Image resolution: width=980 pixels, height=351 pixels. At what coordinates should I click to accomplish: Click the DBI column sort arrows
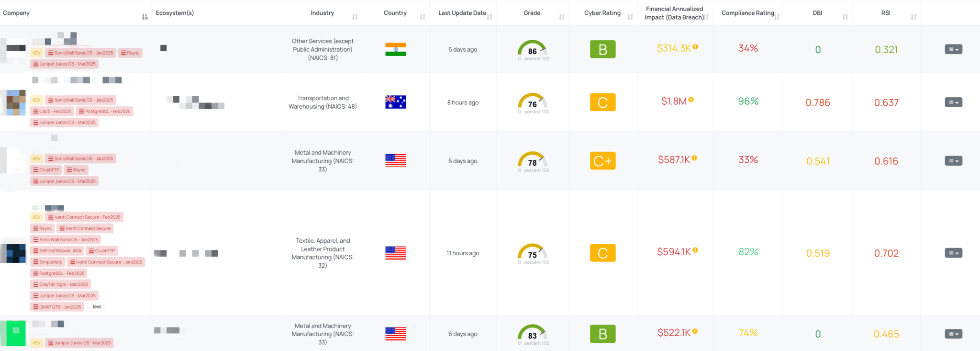tap(846, 17)
